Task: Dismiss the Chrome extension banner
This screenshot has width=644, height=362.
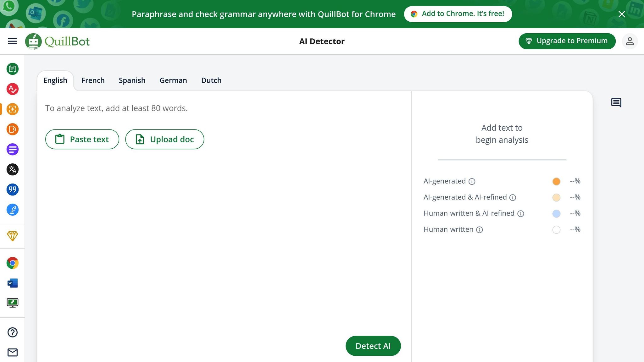Action: 621,14
